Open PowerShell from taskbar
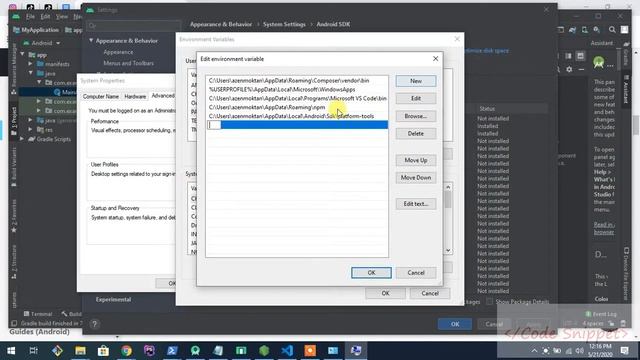The height and width of the screenshot is (360, 640). tap(172, 351)
